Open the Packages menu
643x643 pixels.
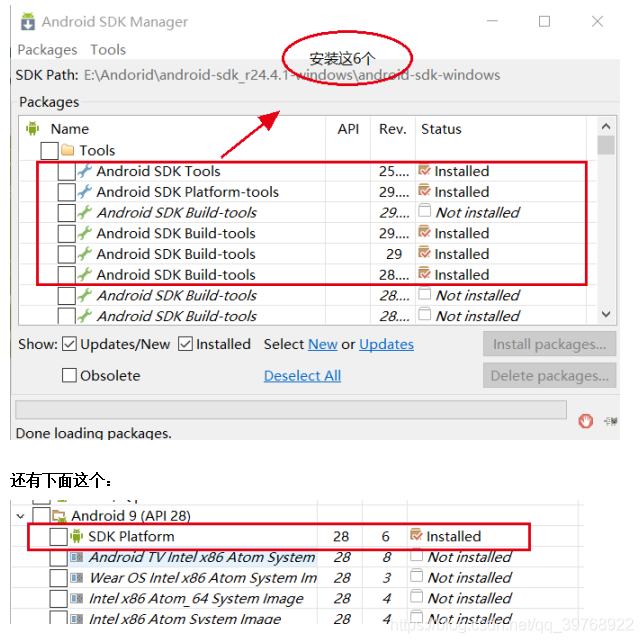click(x=47, y=50)
